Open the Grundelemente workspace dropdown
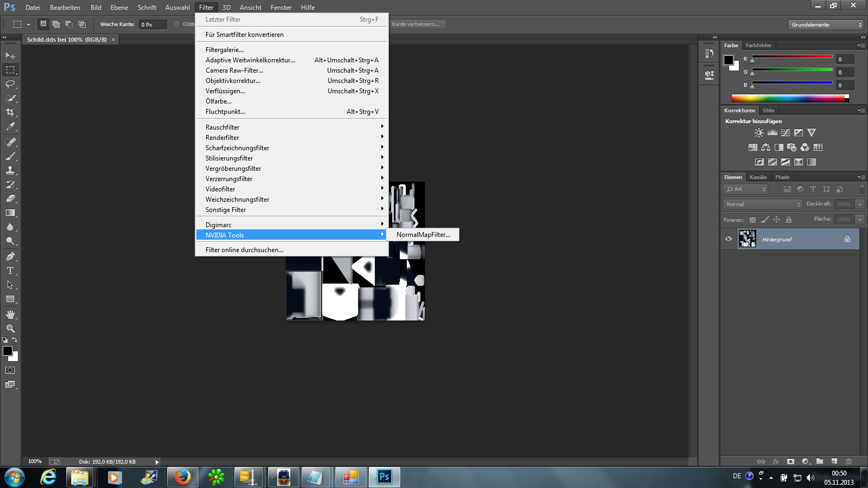The image size is (868, 488). point(825,25)
